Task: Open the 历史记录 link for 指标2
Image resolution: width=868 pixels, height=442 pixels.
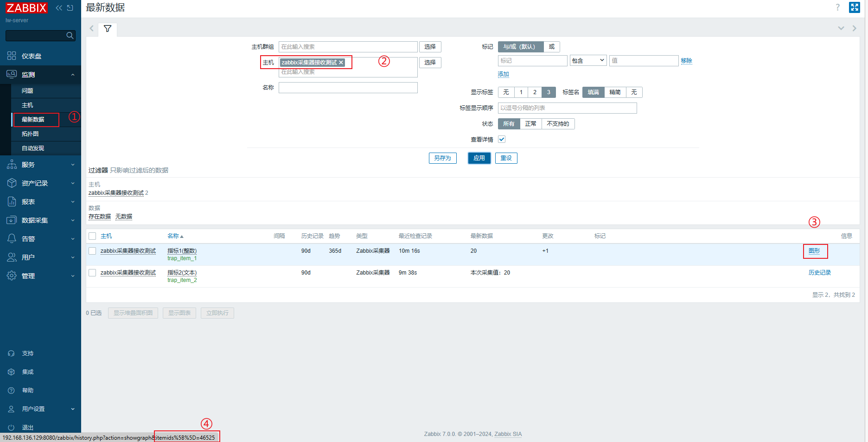Action: pos(820,273)
